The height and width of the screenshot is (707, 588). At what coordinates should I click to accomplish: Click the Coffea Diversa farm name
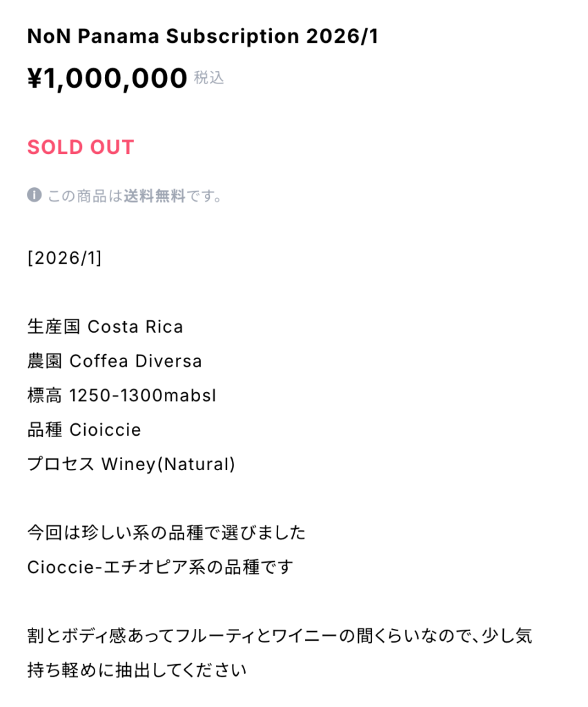click(136, 361)
